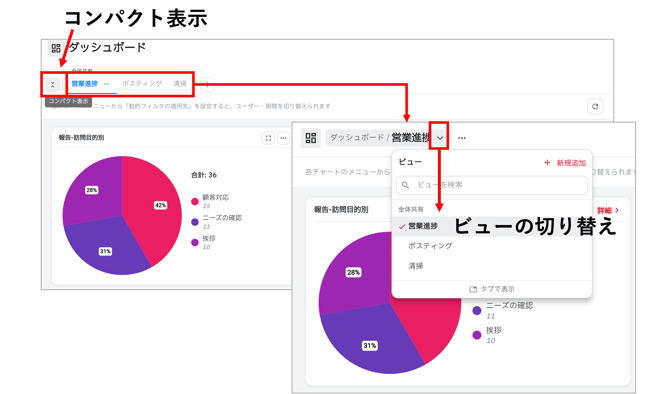The height and width of the screenshot is (394, 670).
Task: Click 新規追加 to add a view
Action: 565,163
